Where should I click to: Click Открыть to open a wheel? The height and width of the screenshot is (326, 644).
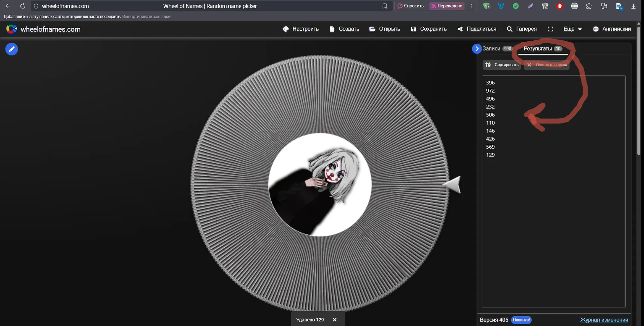(x=384, y=29)
